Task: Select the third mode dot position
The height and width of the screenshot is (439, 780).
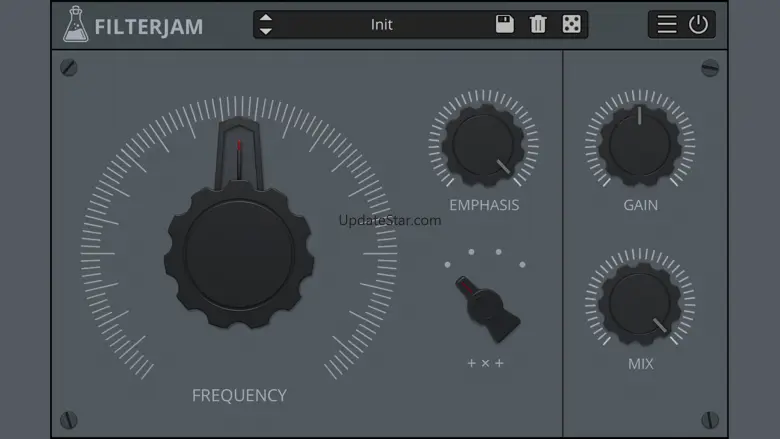Action: point(498,252)
